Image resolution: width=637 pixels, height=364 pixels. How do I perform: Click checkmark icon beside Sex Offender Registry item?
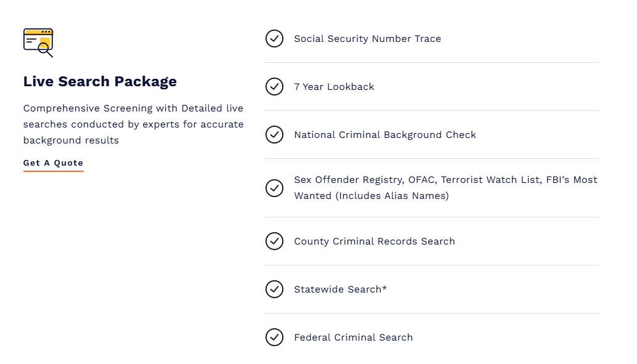pyautogui.click(x=274, y=188)
